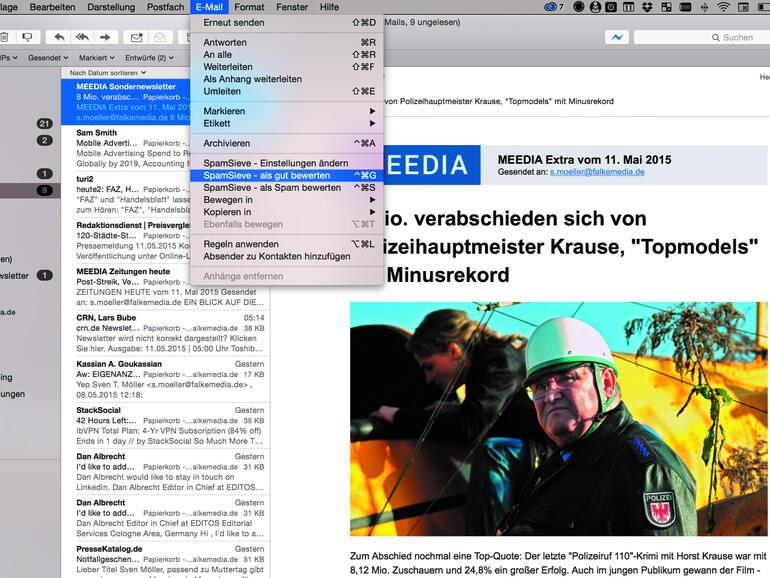Screen dimensions: 770x578
Task: Choose SpamSieve - als Spam bewerten
Action: [x=286, y=188]
